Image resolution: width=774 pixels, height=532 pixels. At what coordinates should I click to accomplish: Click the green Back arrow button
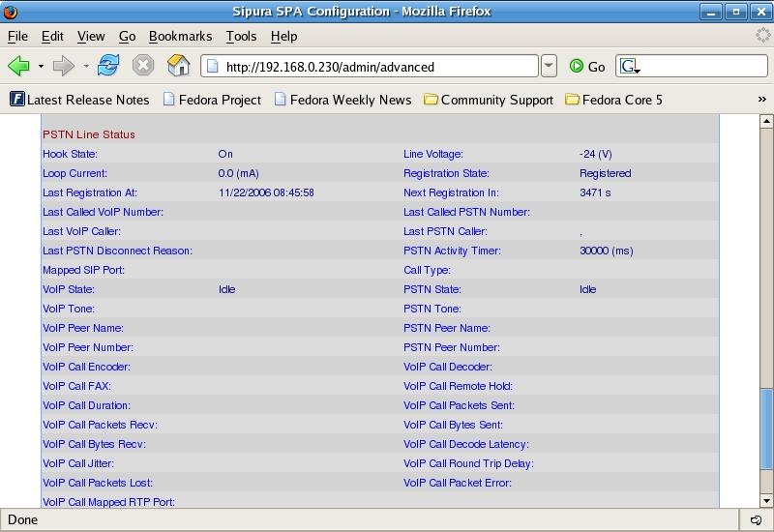point(18,66)
